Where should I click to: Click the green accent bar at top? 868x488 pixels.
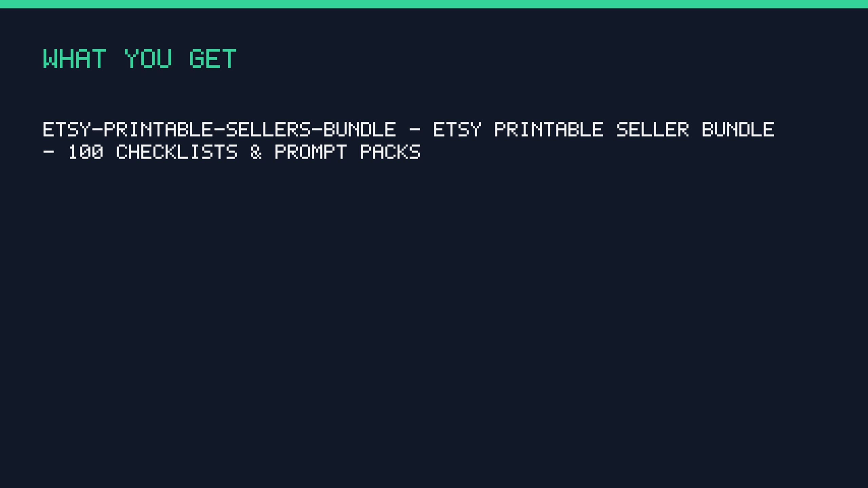tap(434, 4)
